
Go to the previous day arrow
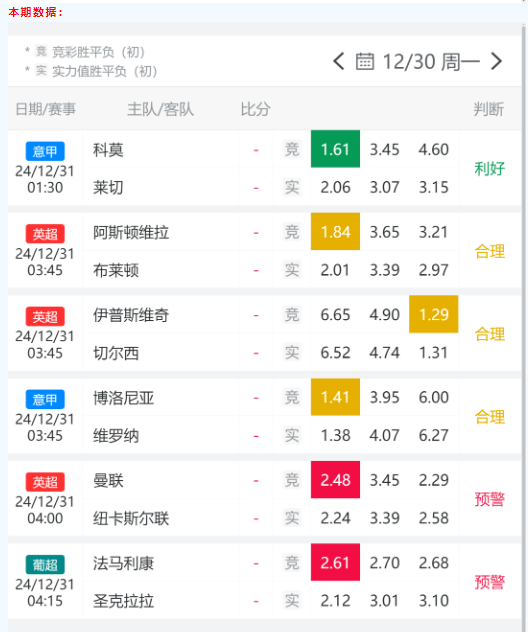click(339, 62)
